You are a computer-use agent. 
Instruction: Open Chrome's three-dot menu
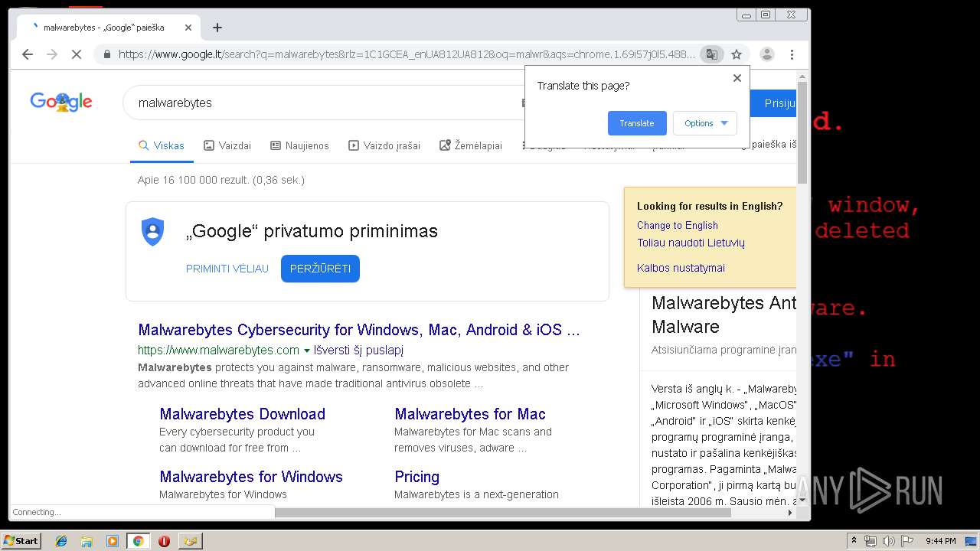coord(792,54)
